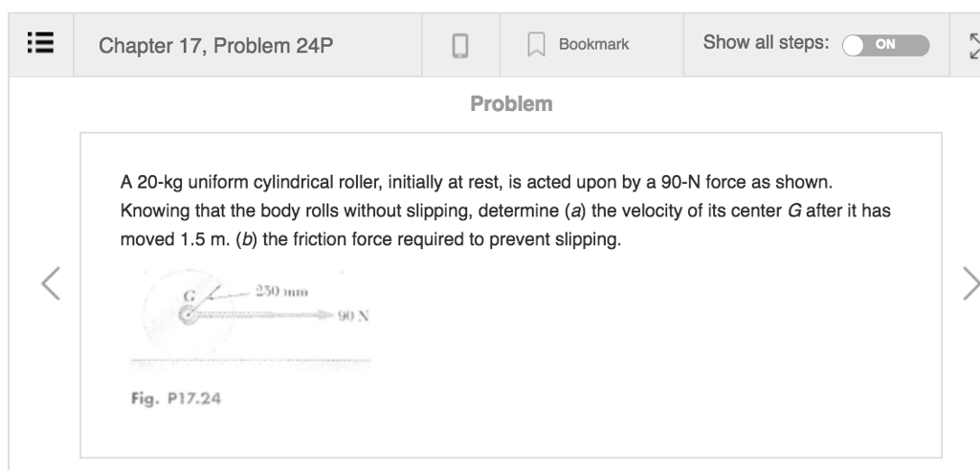Click center point G of the roller

pyautogui.click(x=187, y=314)
